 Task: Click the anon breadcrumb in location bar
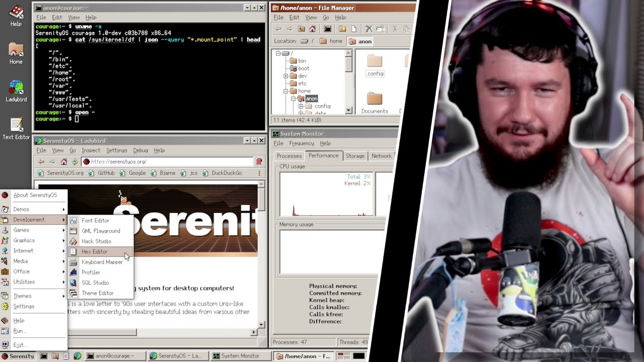pos(360,41)
